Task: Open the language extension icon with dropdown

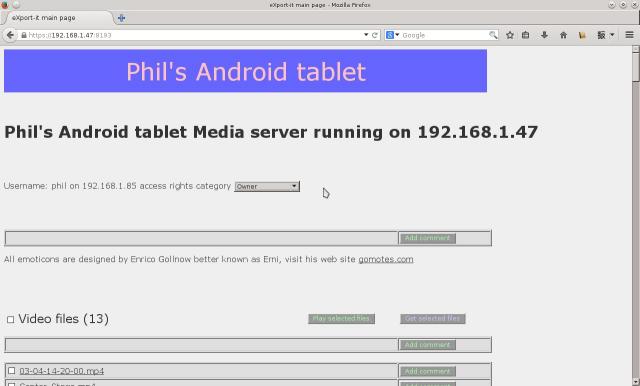Action: point(605,35)
